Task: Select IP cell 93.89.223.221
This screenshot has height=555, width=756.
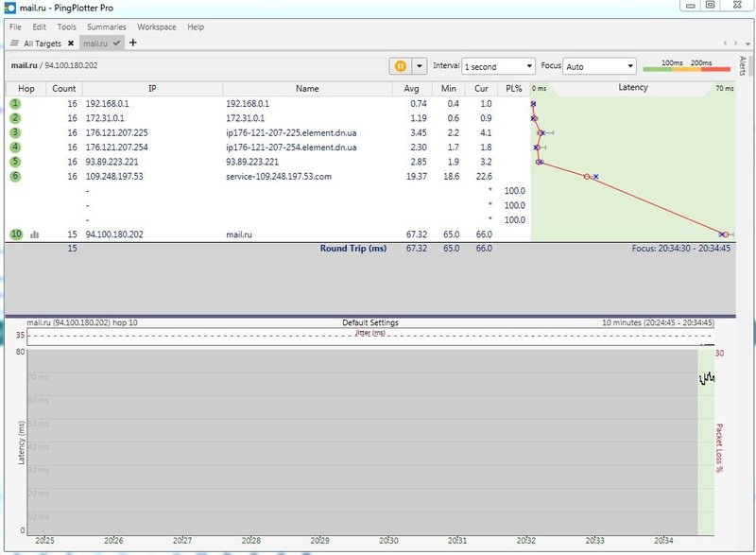Action: pyautogui.click(x=112, y=162)
